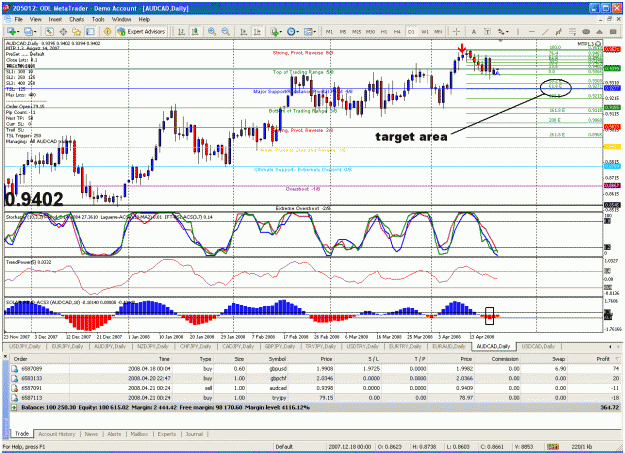Open the Tools menu
Viewport: 625px width, 453px height.
coord(98,19)
